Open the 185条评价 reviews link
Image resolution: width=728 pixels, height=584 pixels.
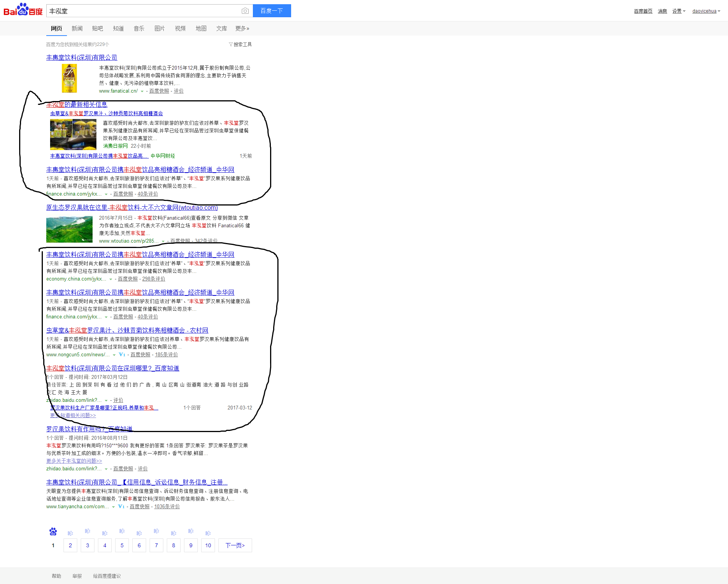[x=166, y=355]
